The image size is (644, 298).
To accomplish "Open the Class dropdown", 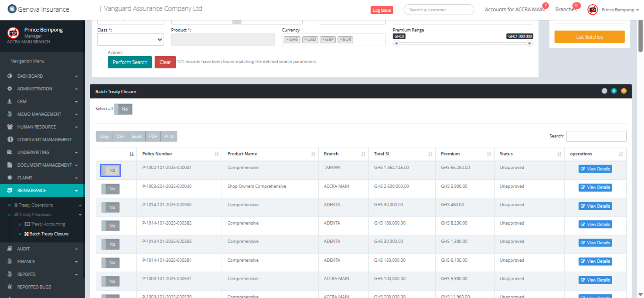I will pyautogui.click(x=130, y=40).
